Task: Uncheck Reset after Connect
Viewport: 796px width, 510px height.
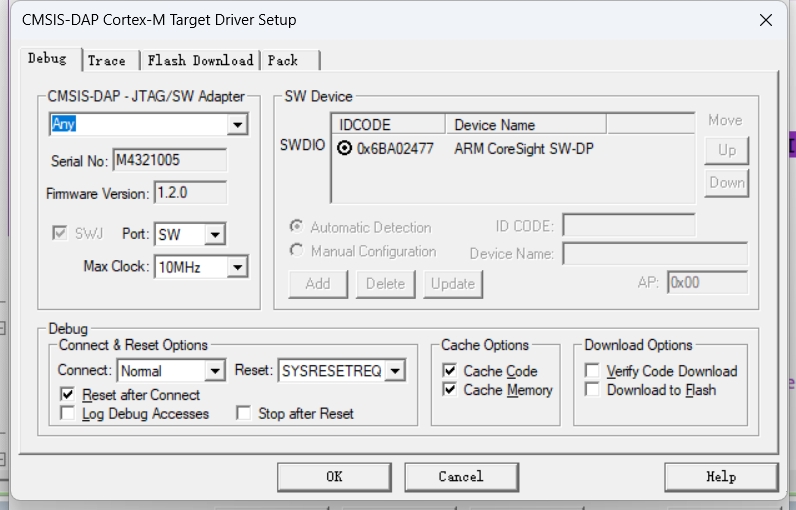Action: tap(68, 395)
